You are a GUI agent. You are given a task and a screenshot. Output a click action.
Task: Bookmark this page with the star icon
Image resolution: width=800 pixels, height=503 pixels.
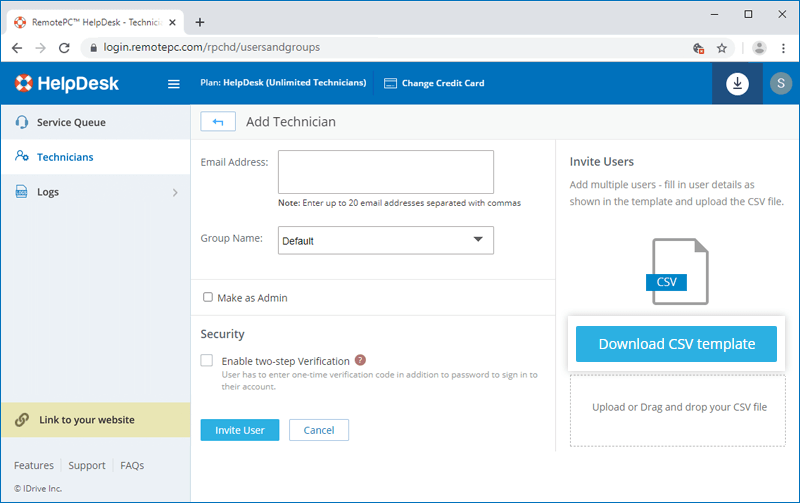[722, 47]
